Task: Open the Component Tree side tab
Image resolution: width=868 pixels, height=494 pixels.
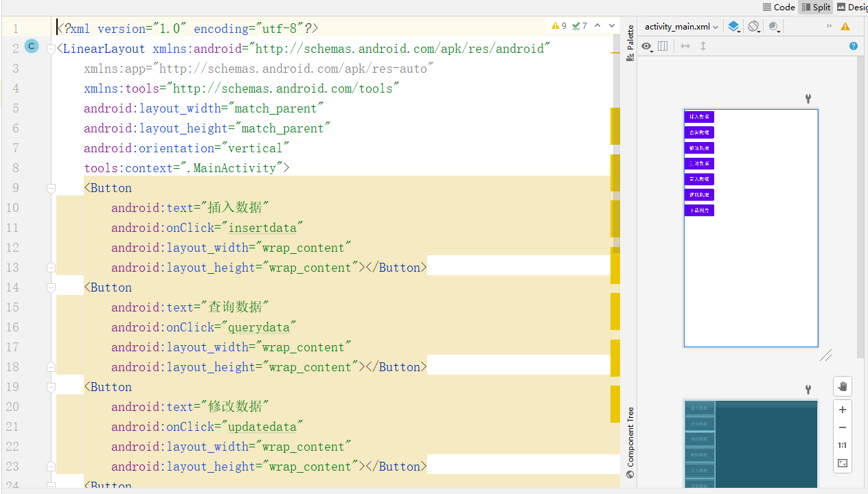Action: 630,443
